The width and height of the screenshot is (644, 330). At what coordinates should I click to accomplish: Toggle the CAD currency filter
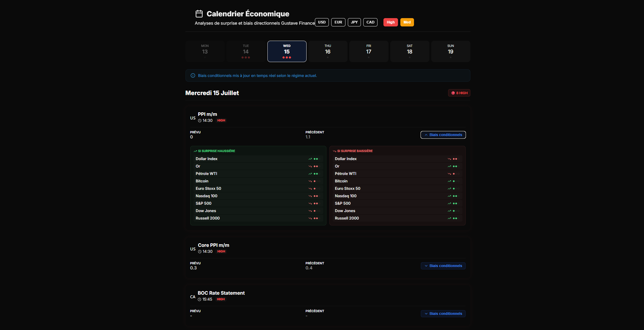click(x=370, y=22)
